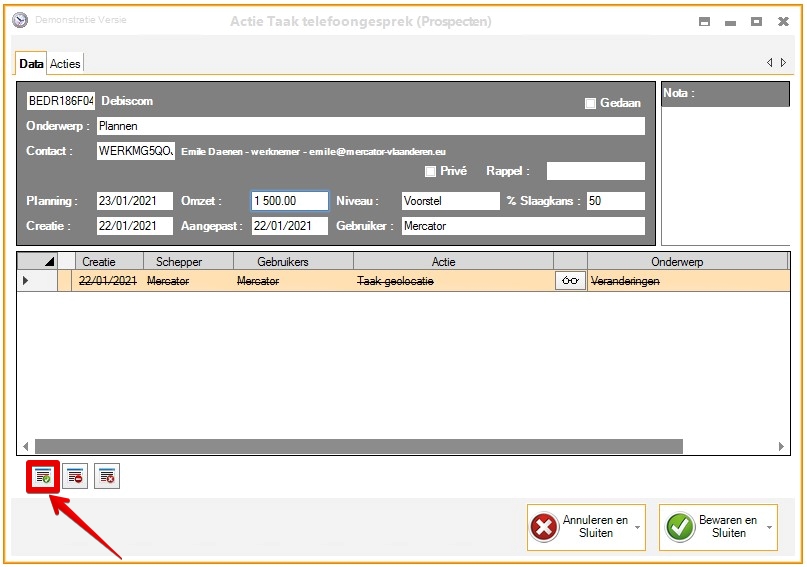The image size is (807, 567).
Task: Tick the Gedaan checkbox
Action: (x=590, y=103)
